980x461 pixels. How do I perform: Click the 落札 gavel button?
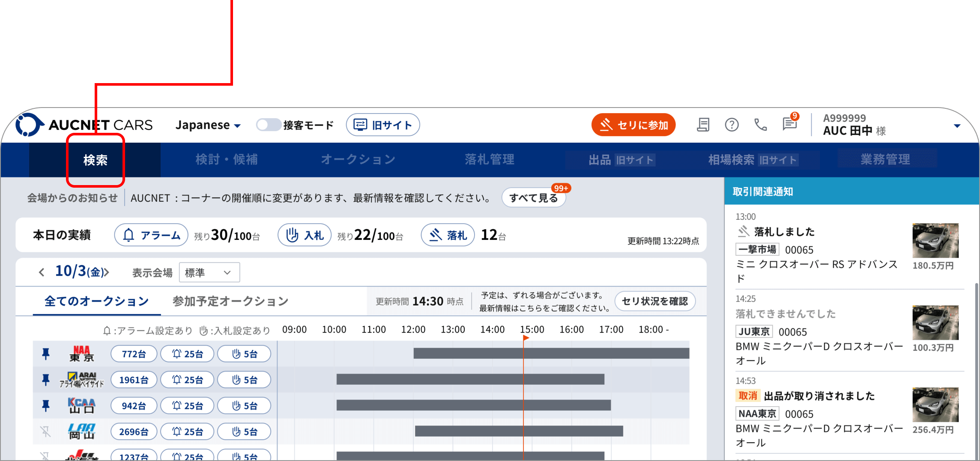point(448,235)
